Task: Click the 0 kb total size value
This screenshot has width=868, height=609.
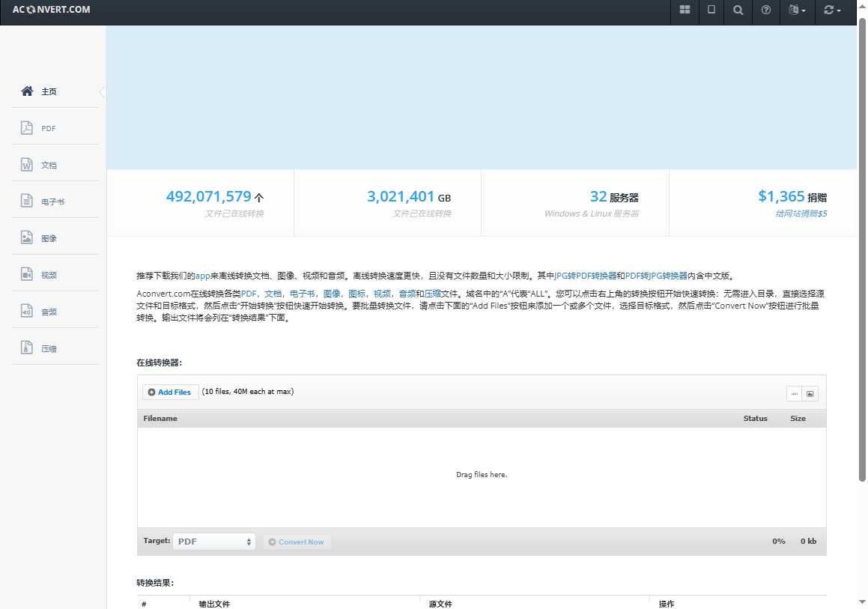Action: pos(808,542)
